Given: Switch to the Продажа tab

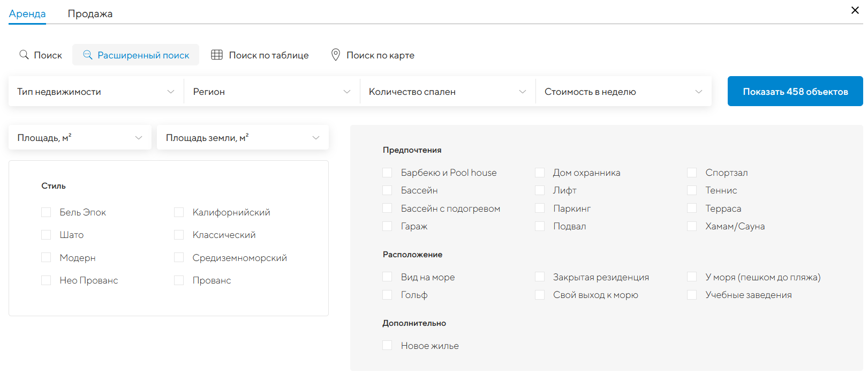Looking at the screenshot, I should (x=90, y=14).
